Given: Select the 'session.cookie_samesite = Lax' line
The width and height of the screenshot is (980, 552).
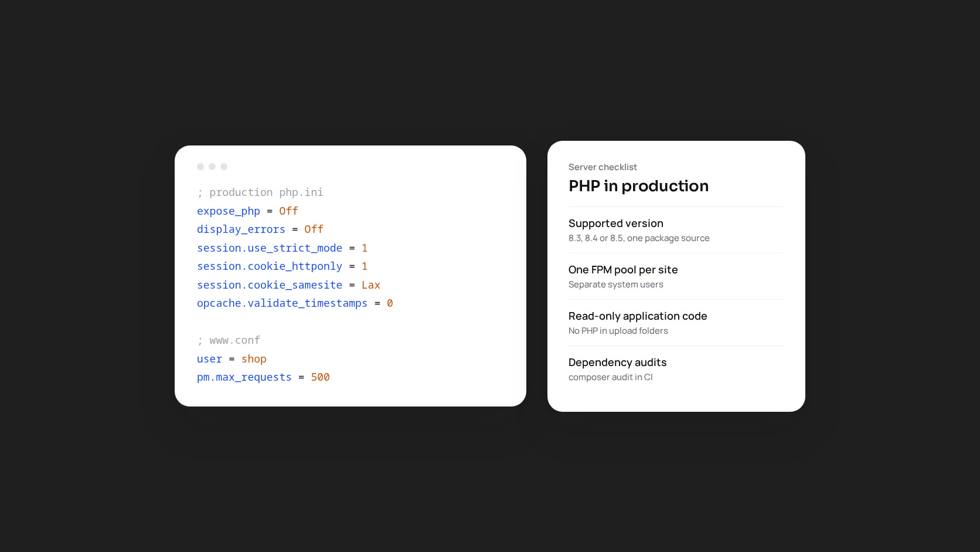Looking at the screenshot, I should (289, 285).
